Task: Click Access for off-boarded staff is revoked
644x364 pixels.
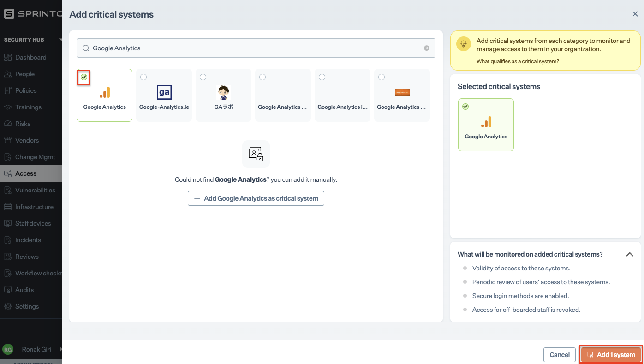Action: point(526,310)
